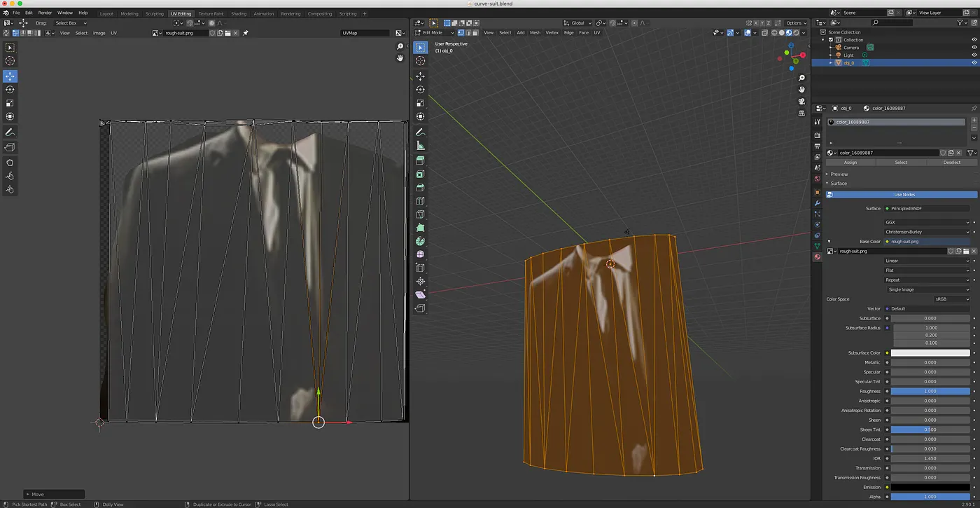Screen dimensions: 980x508
Task: Select the Spin tool
Action: click(x=420, y=241)
